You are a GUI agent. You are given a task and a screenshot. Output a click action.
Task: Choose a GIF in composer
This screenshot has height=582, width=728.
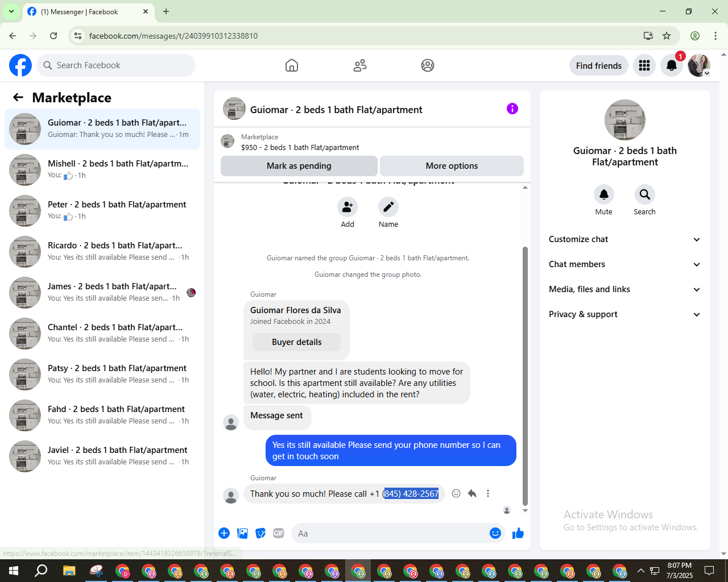(279, 533)
